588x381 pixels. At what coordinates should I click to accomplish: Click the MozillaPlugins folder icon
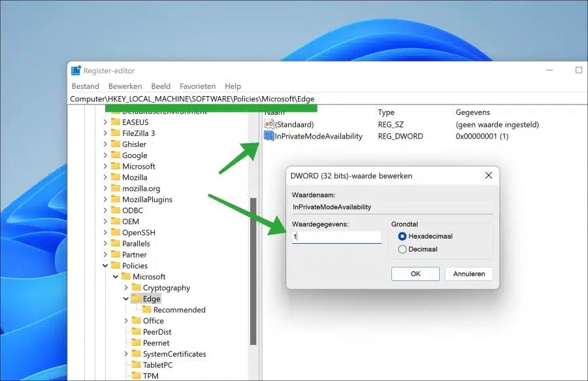point(116,199)
